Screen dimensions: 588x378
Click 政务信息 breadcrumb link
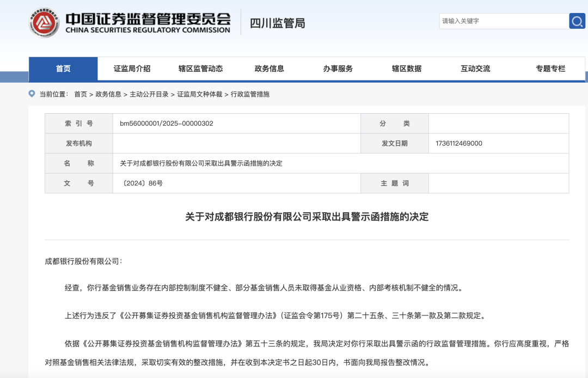tap(108, 94)
